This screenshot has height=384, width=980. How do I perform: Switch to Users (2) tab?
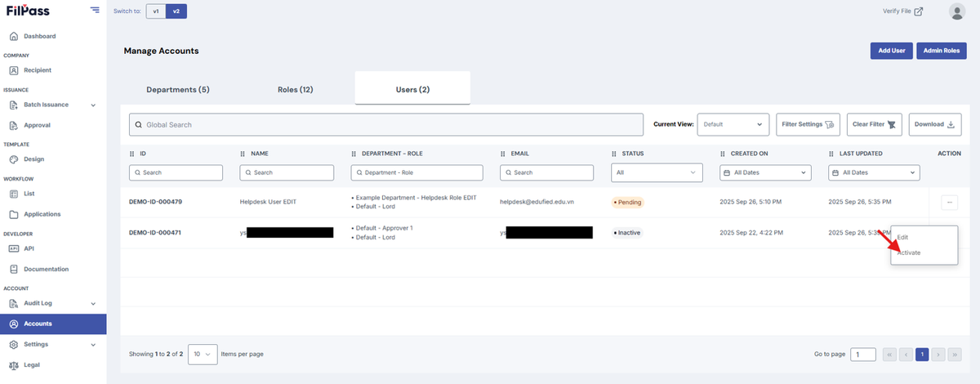tap(412, 88)
